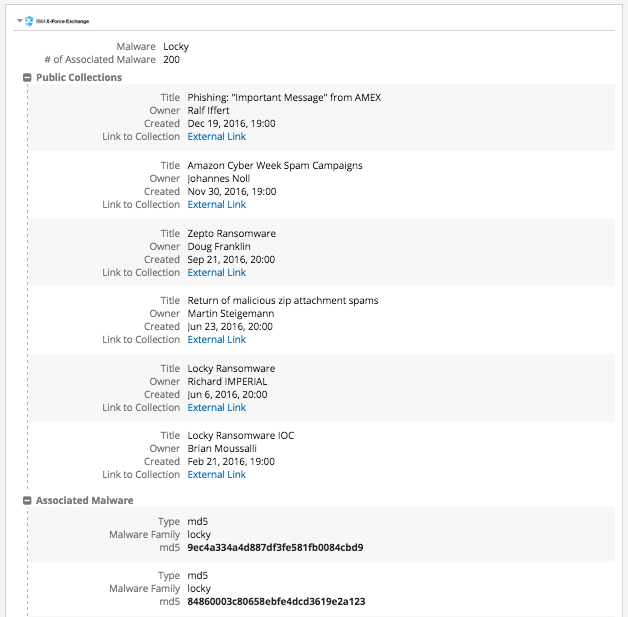Click the md5 hash starting with 9ec4a334
The width and height of the screenshot is (628, 617).
tap(275, 547)
